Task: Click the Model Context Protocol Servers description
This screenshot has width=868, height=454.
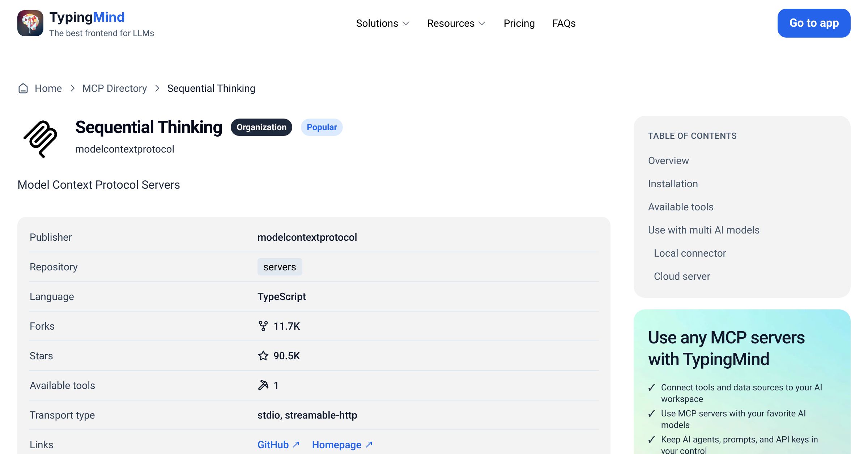Action: (99, 185)
